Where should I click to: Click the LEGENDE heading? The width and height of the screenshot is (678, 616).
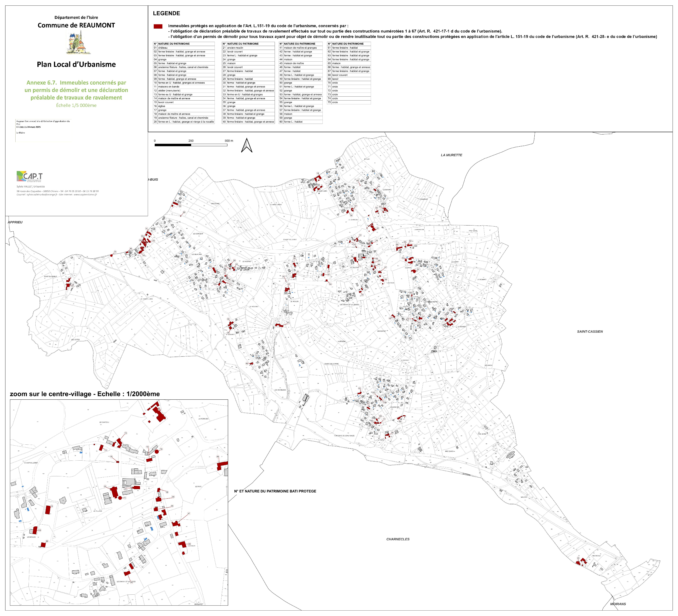pos(167,13)
